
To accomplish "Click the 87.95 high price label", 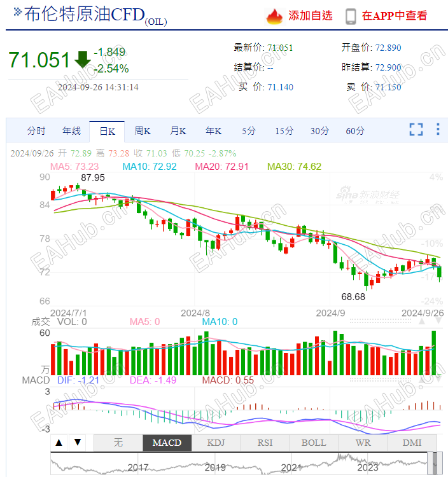I will (93, 177).
